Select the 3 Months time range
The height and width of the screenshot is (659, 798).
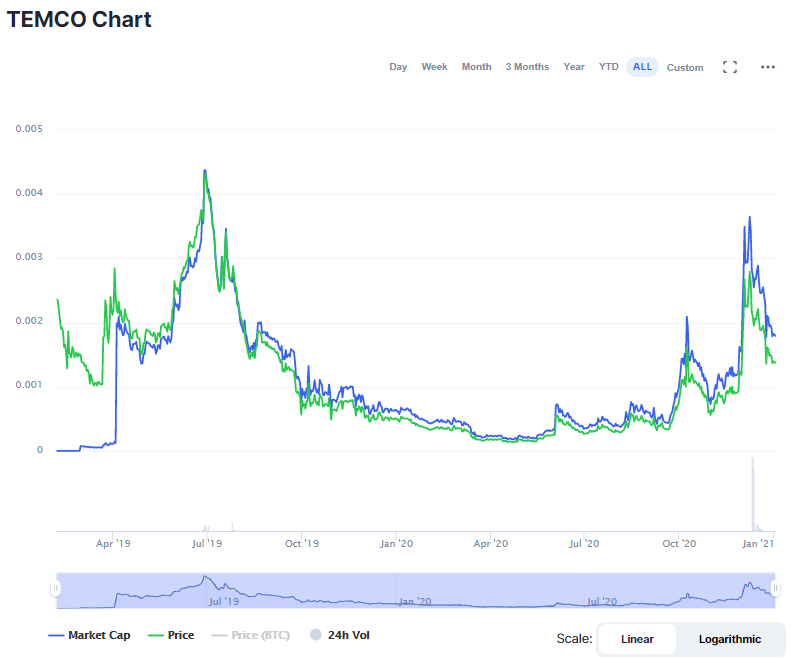tap(527, 67)
